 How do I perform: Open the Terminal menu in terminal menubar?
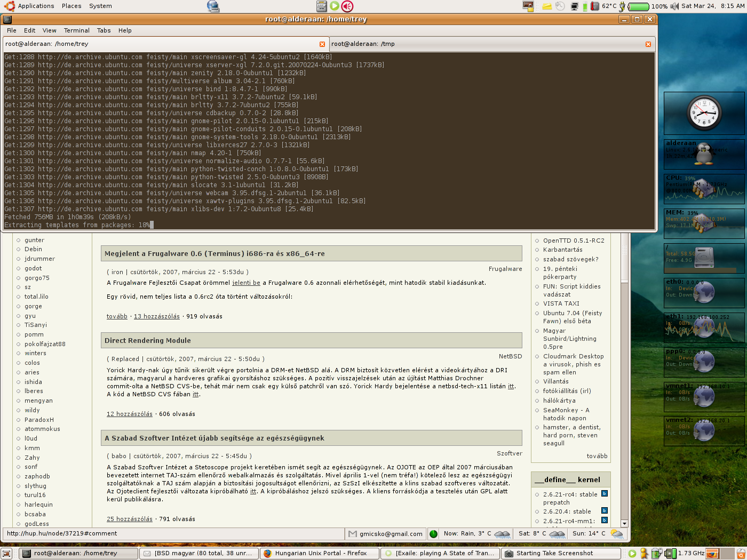point(77,30)
